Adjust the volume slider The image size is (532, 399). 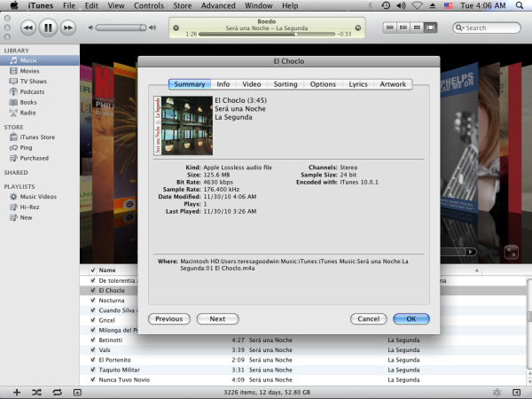click(121, 27)
